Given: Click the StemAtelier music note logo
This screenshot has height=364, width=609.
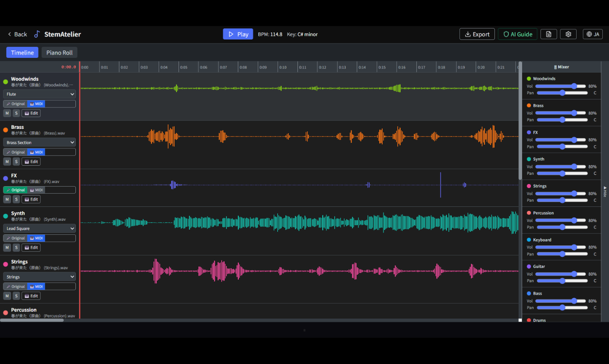Looking at the screenshot, I should [37, 34].
